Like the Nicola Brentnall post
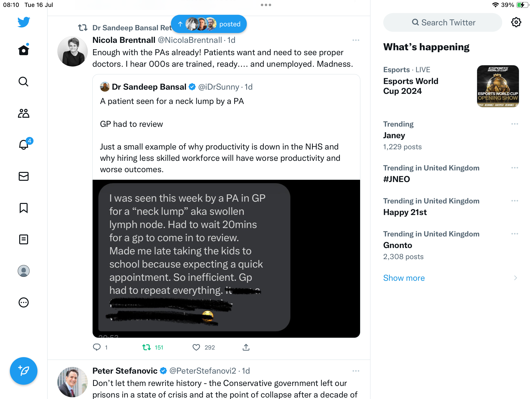The image size is (532, 399). click(196, 347)
